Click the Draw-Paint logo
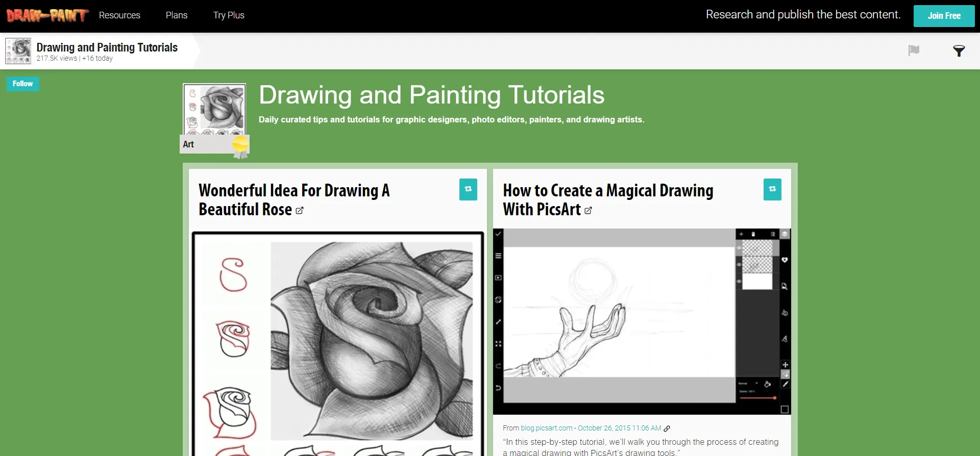This screenshot has width=980, height=456. click(47, 15)
